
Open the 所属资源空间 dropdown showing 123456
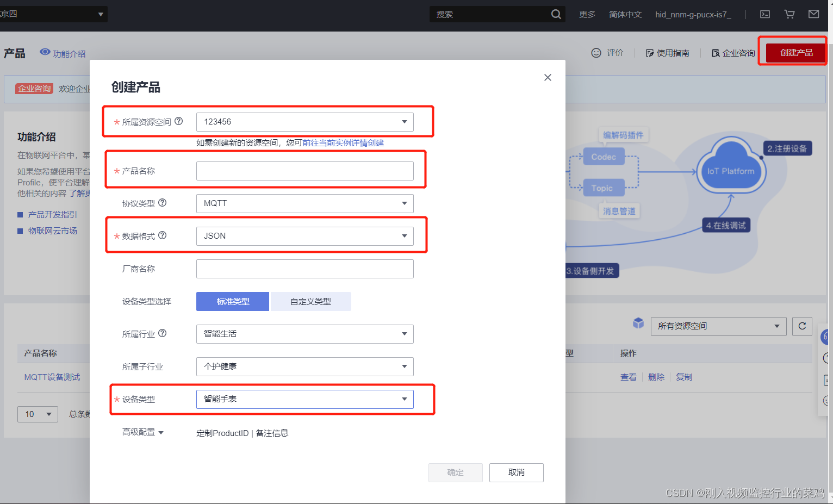(304, 122)
